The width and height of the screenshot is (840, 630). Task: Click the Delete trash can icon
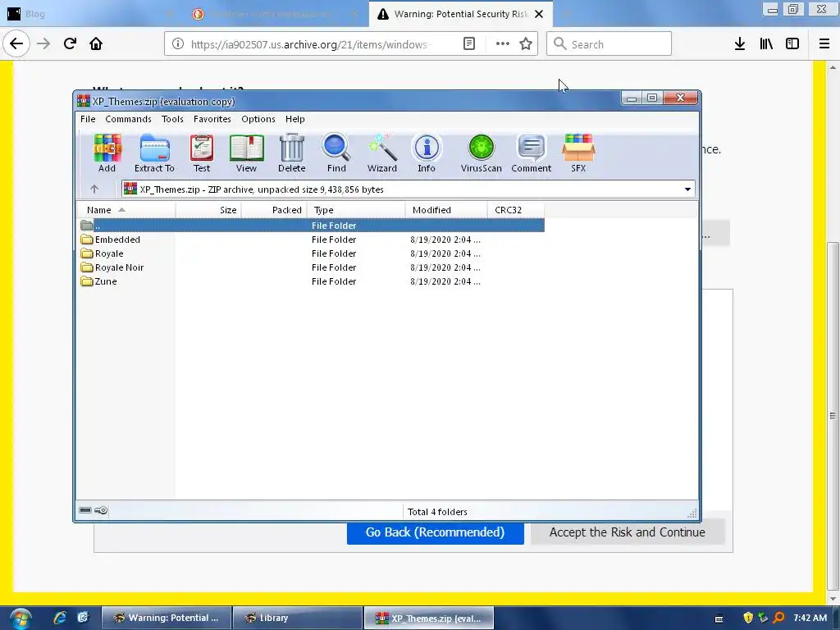click(291, 153)
